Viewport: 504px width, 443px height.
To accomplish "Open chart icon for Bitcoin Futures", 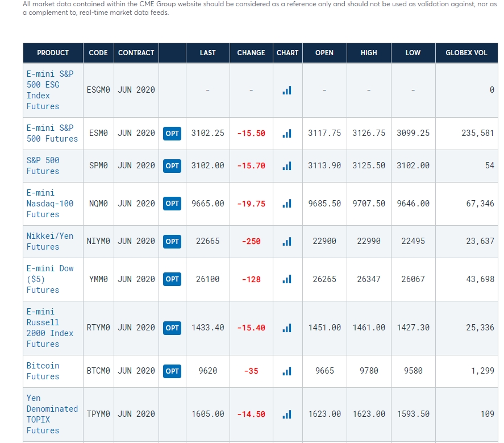I will click(287, 371).
